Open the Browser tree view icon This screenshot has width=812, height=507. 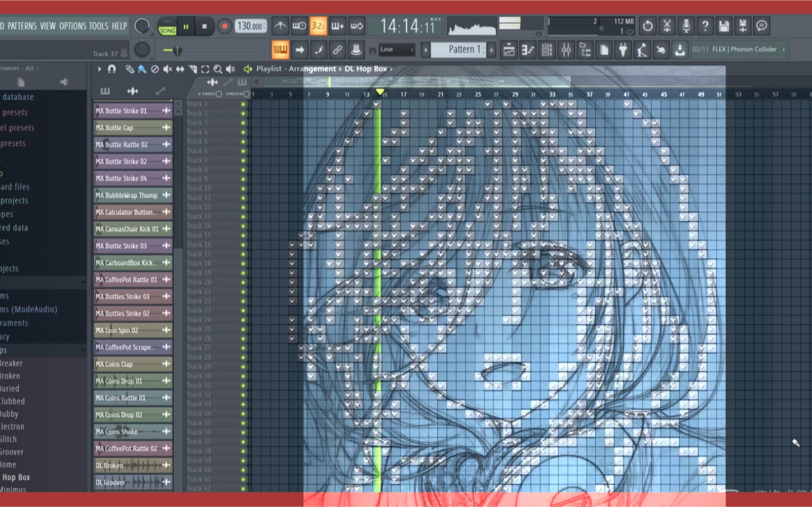pos(585,50)
